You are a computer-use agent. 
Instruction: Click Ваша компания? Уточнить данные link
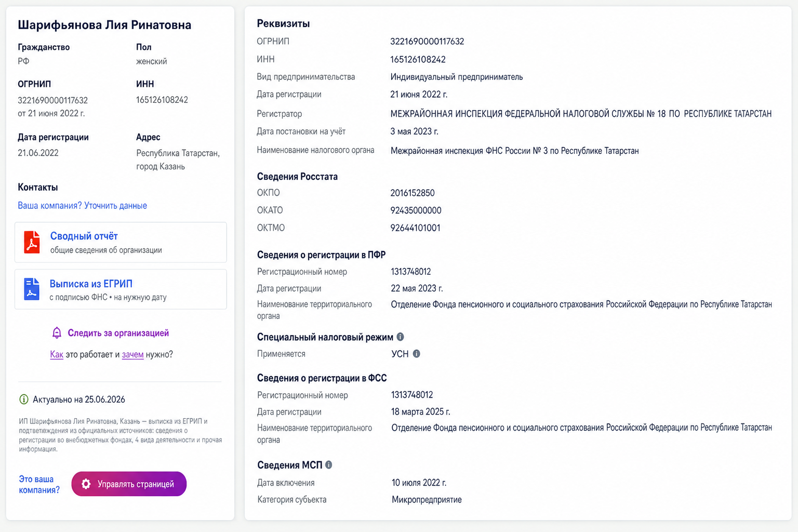82,206
